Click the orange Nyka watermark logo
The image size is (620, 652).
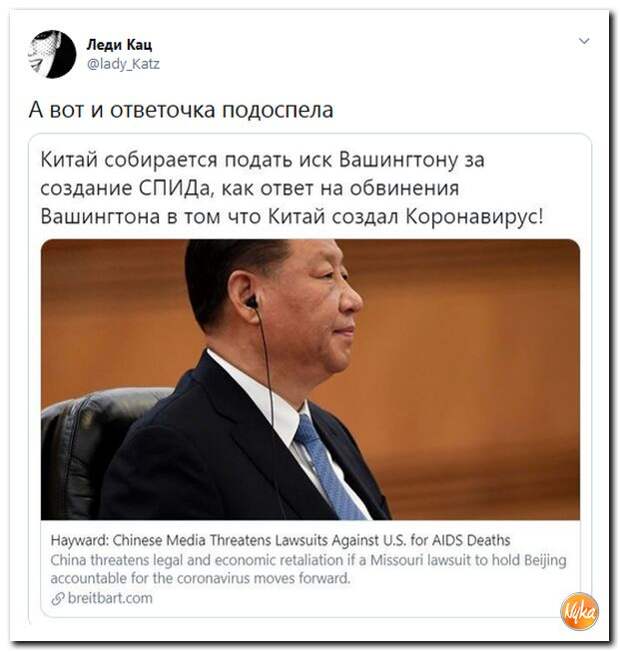coord(579,611)
